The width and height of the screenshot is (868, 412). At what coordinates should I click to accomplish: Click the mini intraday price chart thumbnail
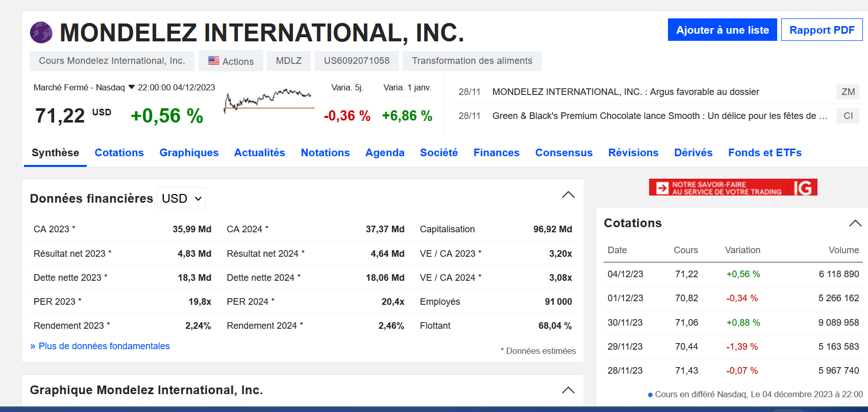click(x=269, y=100)
